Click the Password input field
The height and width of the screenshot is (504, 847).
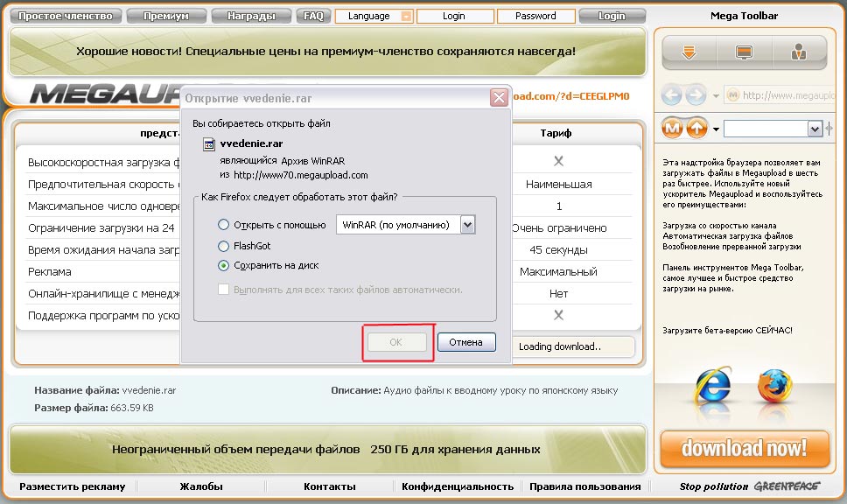click(535, 17)
